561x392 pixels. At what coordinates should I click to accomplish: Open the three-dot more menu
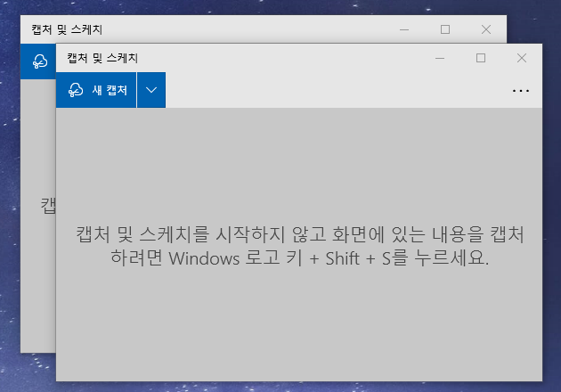click(521, 91)
